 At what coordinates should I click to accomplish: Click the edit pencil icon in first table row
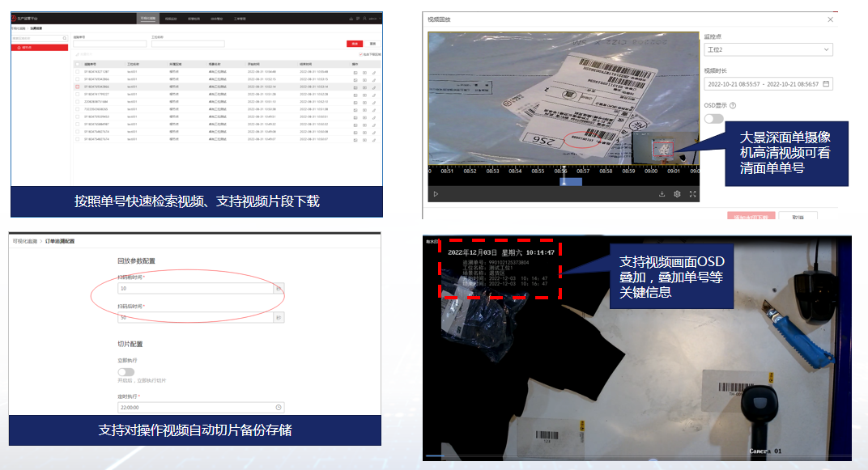tap(374, 71)
